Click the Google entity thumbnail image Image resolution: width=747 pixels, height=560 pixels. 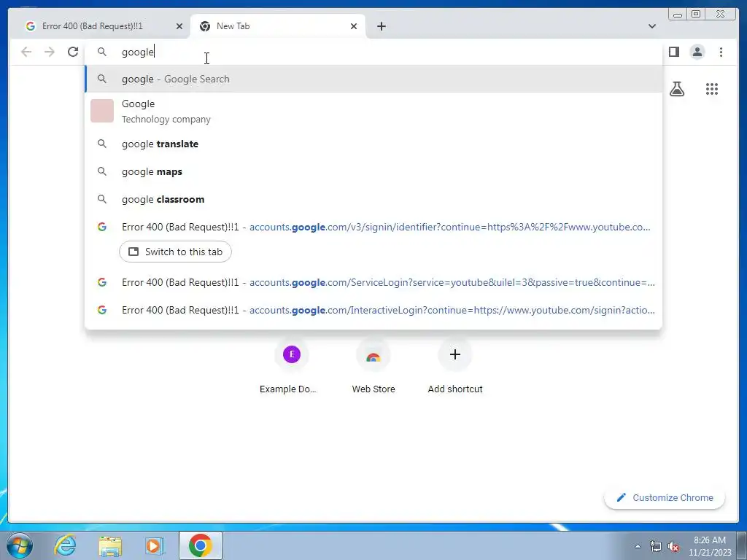click(102, 111)
